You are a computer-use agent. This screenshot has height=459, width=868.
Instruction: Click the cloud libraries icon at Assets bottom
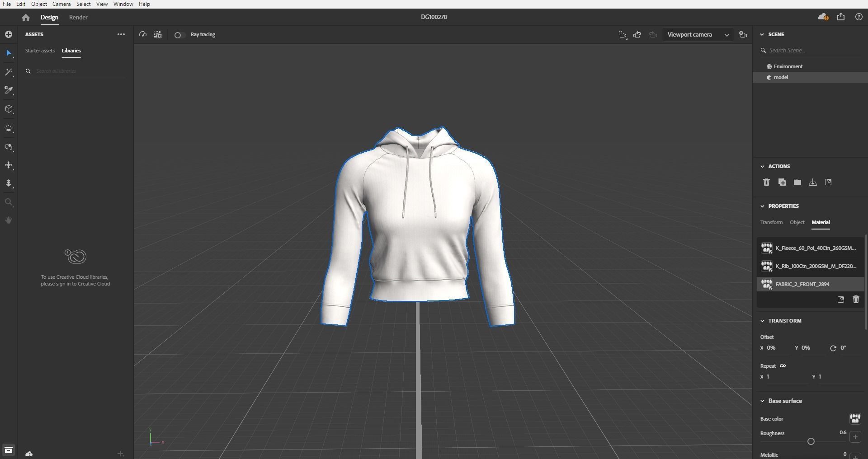pyautogui.click(x=29, y=454)
